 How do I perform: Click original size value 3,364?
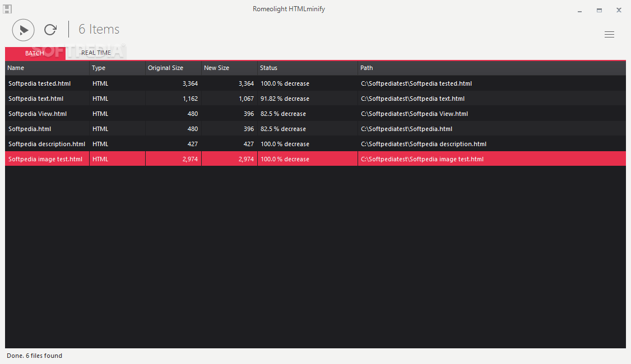[x=190, y=83]
